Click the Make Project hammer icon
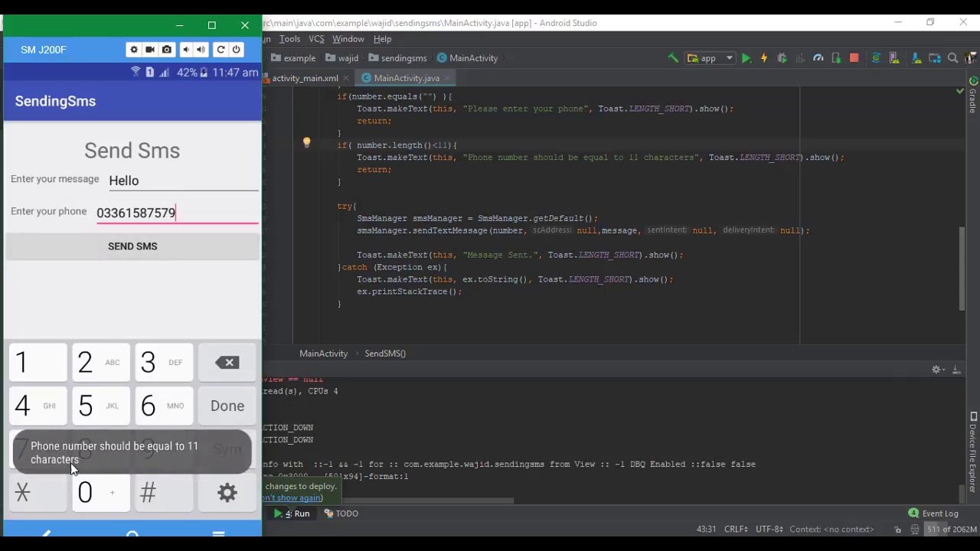Image resolution: width=980 pixels, height=551 pixels. tap(673, 58)
